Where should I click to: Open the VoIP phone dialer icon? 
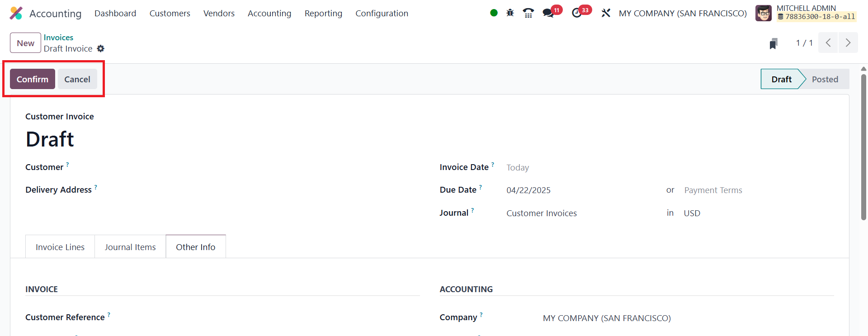coord(528,13)
